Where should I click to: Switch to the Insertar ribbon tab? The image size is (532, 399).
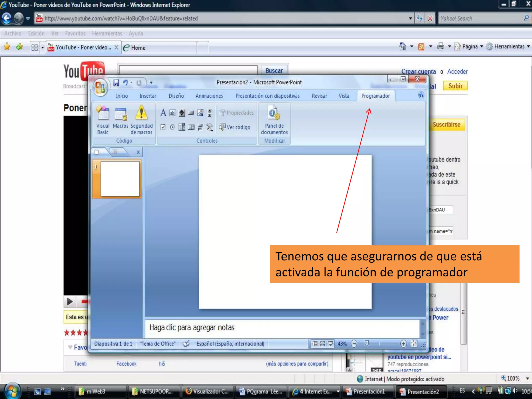[x=148, y=96]
